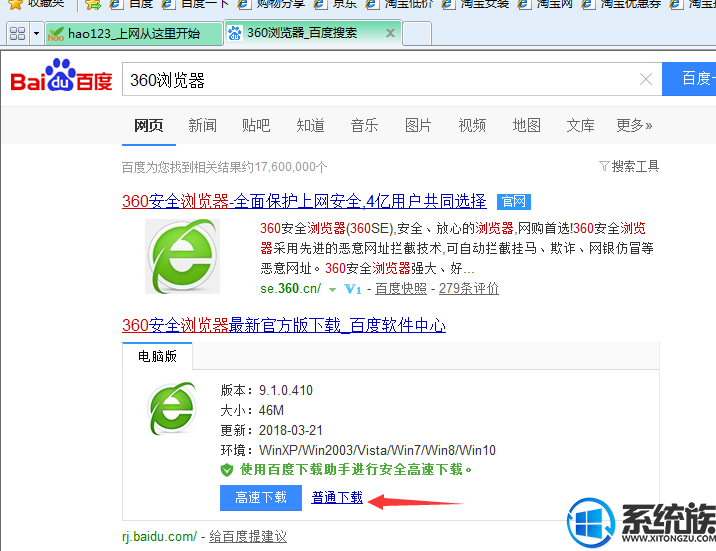Screen dimensions: 716x551
Task: Switch to 新闻 search results
Action: click(202, 125)
